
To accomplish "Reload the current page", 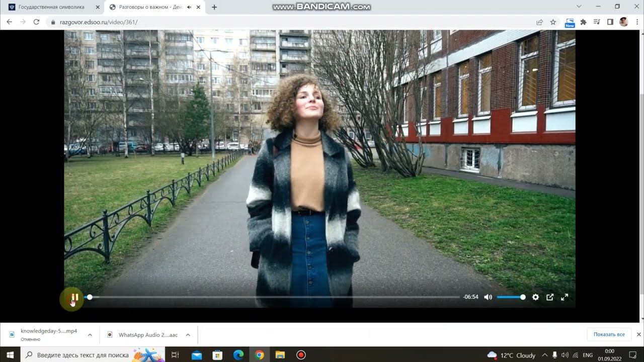I will coord(36,22).
